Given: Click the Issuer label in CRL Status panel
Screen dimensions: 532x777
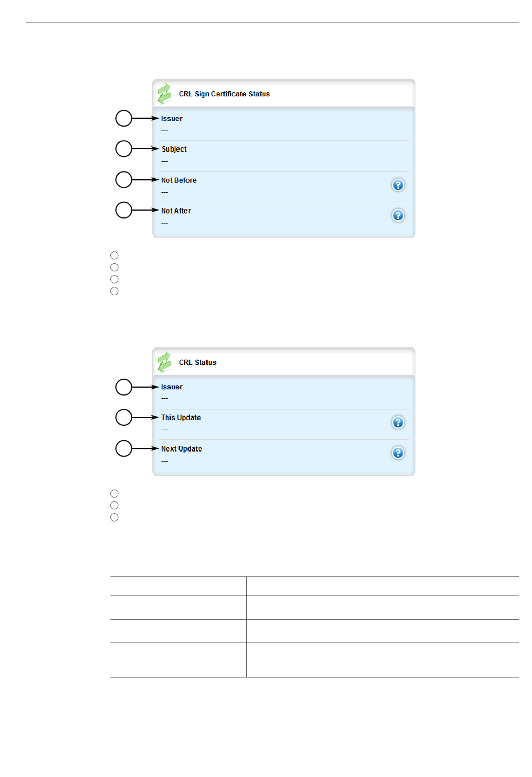Looking at the screenshot, I should point(171,387).
